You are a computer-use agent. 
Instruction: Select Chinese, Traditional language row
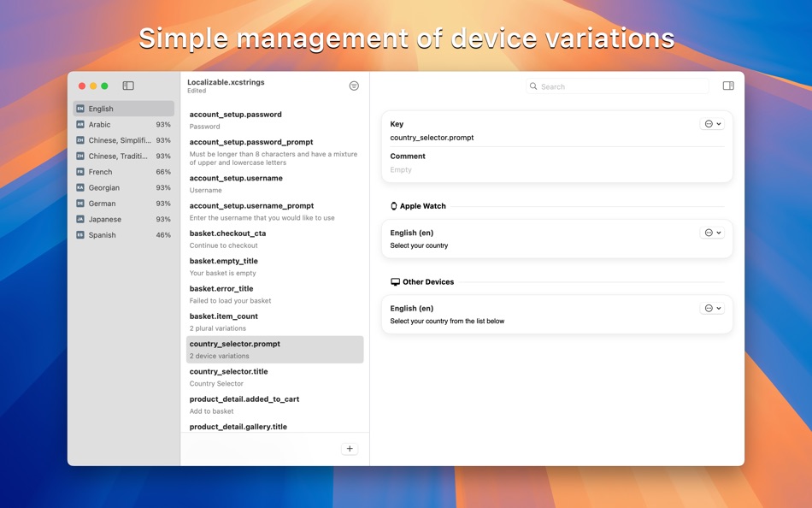[124, 156]
